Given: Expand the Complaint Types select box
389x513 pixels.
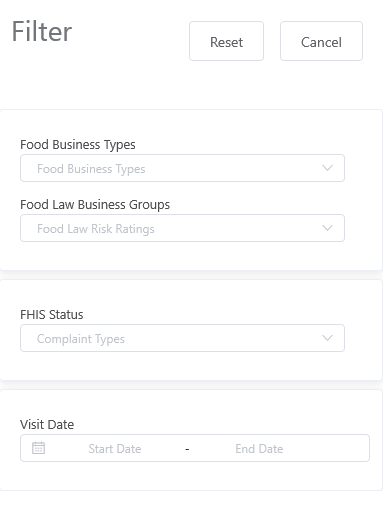Looking at the screenshot, I should [182, 338].
